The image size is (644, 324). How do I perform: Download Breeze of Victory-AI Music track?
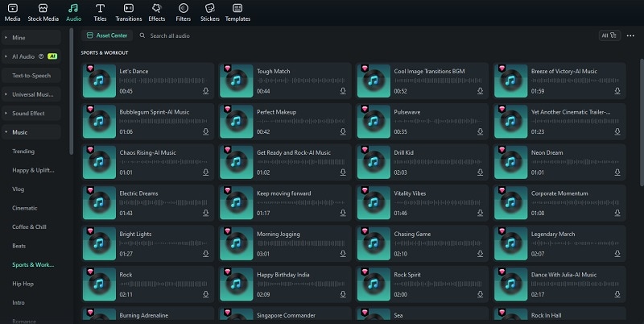pyautogui.click(x=617, y=91)
